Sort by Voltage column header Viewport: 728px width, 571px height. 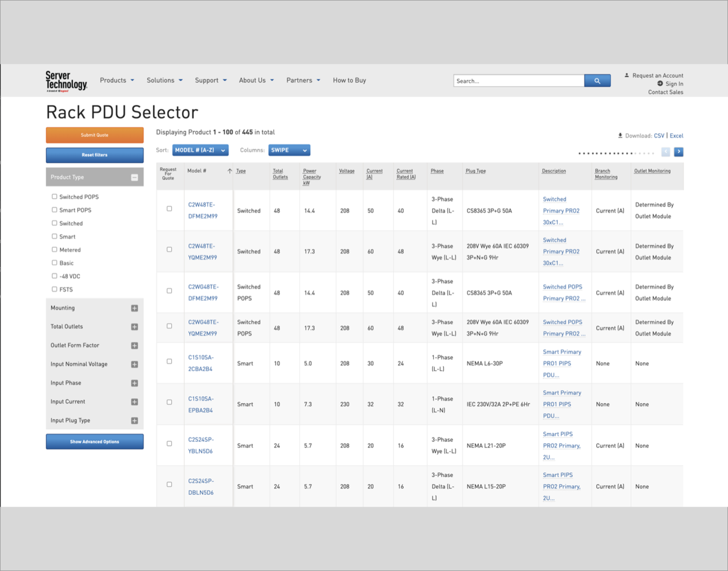347,171
